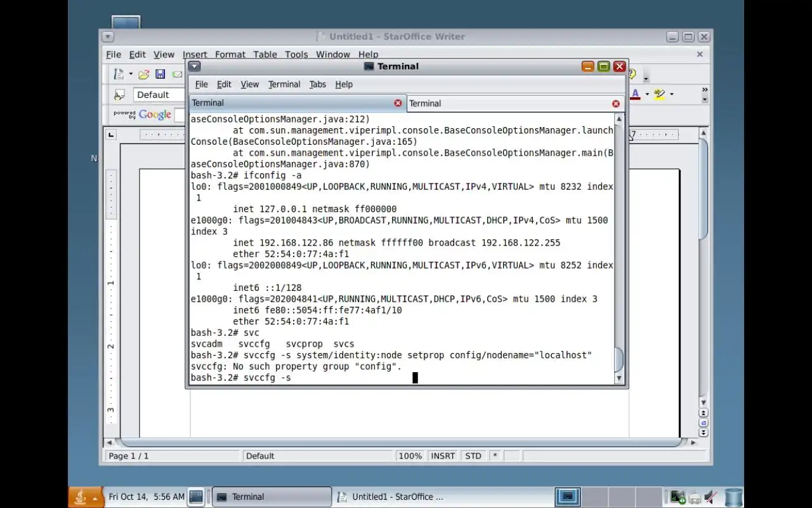Click the 'svccfg: No such property group' error line
The height and width of the screenshot is (508, 812).
coord(296,366)
